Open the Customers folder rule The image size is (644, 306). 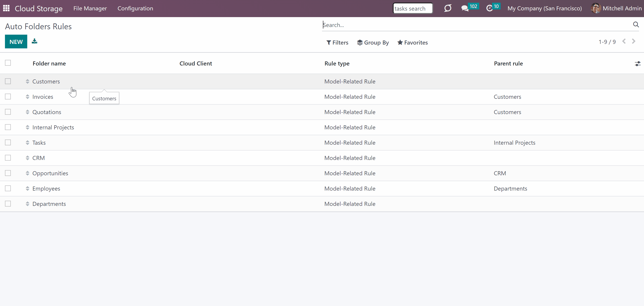pyautogui.click(x=46, y=81)
